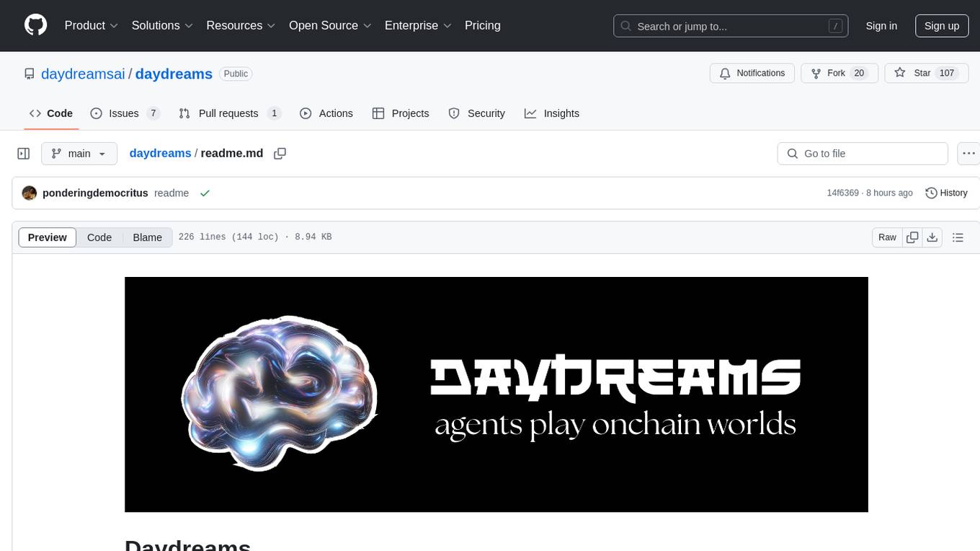Click Sign in
Viewport: 980px width, 551px height.
pos(881,26)
